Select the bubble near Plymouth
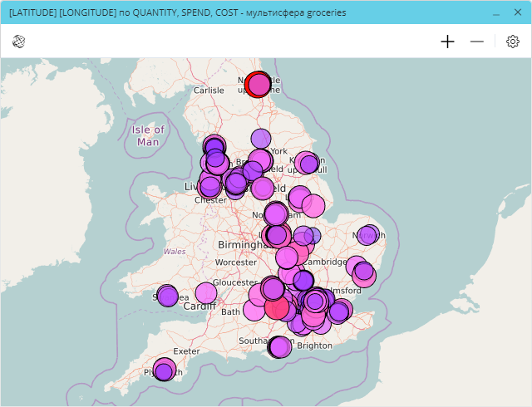The image size is (532, 407). (165, 370)
